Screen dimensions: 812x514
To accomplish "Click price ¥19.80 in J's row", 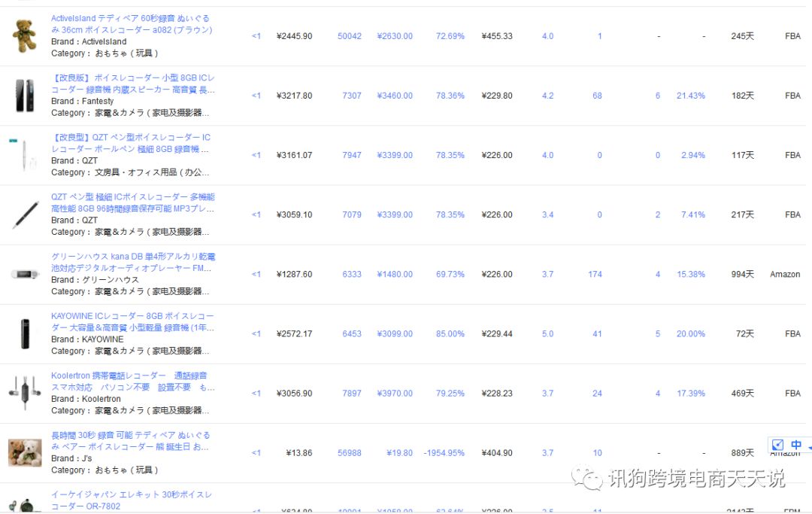I will tap(399, 453).
